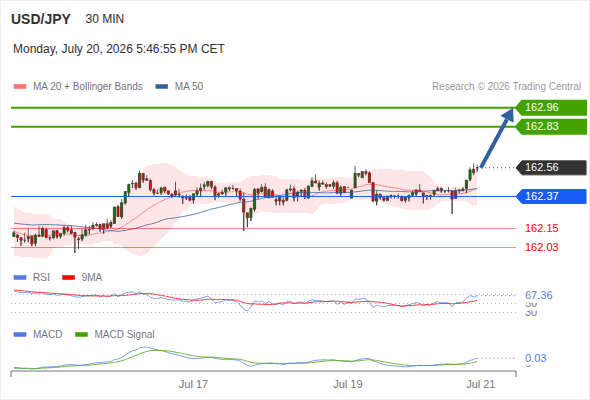Select the 162.83 resistance price tag
Viewport: 590px width, 400px height.
pyautogui.click(x=551, y=126)
